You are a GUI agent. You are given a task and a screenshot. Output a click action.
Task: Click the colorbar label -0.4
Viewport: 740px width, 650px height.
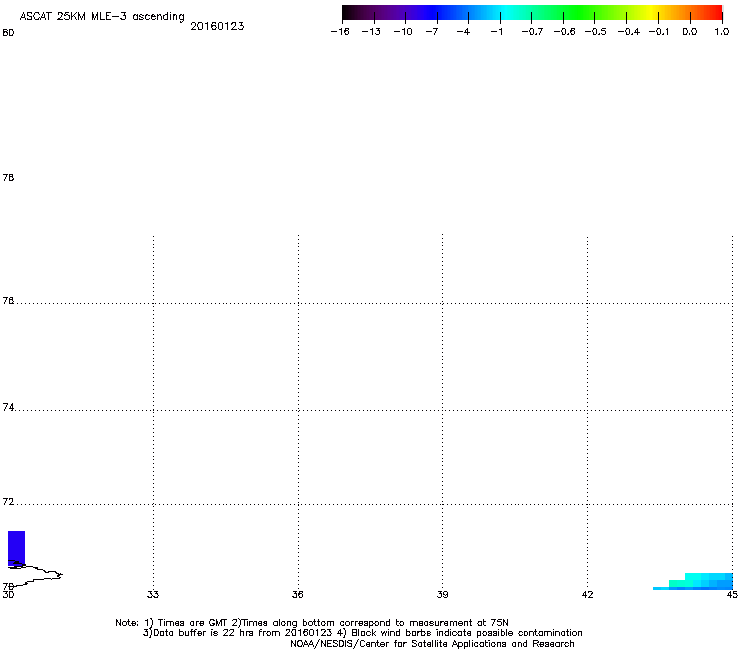629,32
